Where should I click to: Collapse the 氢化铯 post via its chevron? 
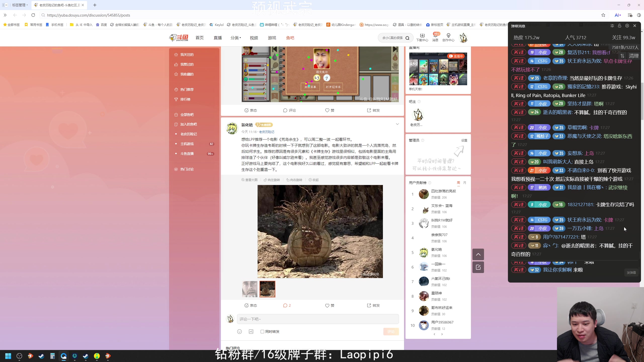(x=397, y=124)
